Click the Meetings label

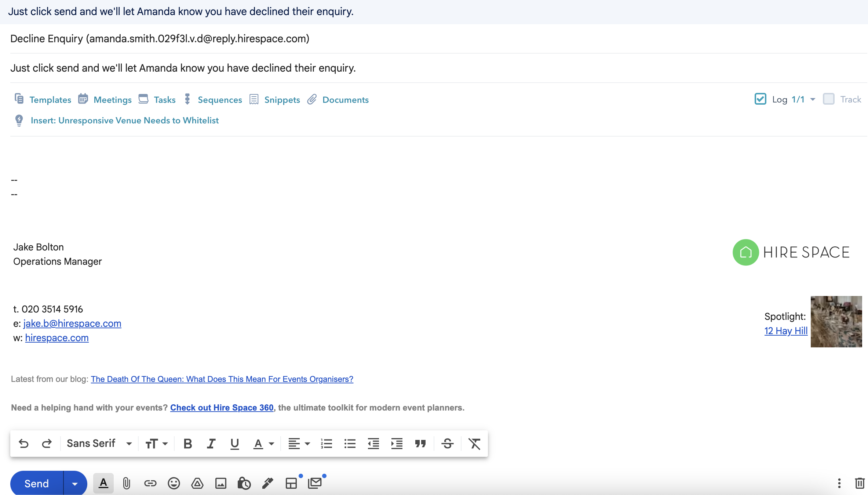pos(113,100)
